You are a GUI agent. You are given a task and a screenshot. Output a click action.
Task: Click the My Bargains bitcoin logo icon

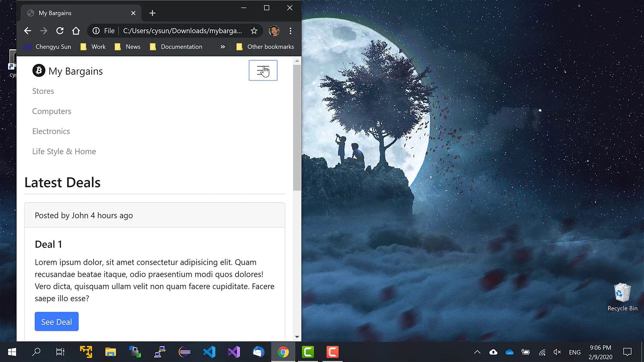click(39, 71)
